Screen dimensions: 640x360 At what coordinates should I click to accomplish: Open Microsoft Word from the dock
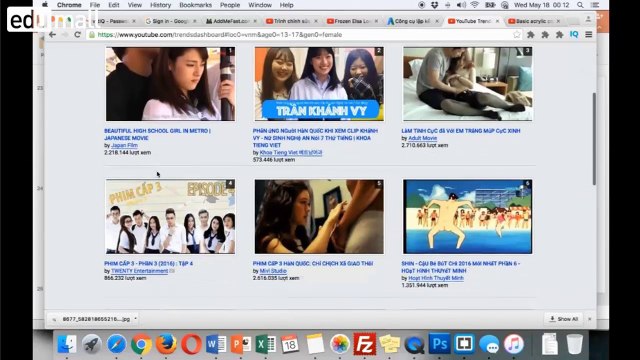click(216, 344)
